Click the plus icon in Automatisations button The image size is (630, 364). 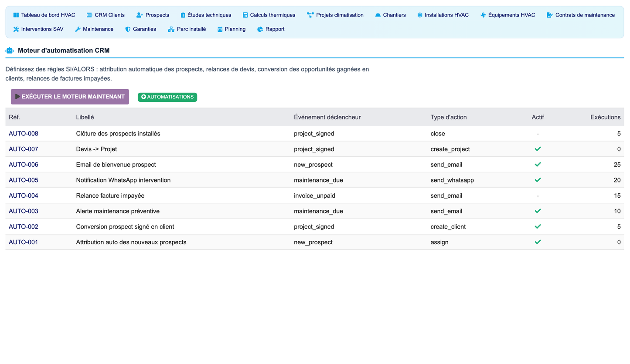pyautogui.click(x=144, y=97)
